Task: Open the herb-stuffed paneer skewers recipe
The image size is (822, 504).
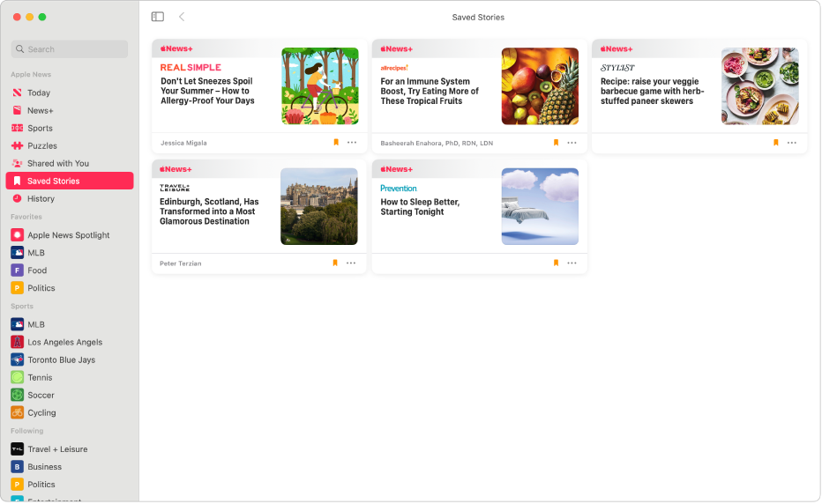Action: click(652, 91)
